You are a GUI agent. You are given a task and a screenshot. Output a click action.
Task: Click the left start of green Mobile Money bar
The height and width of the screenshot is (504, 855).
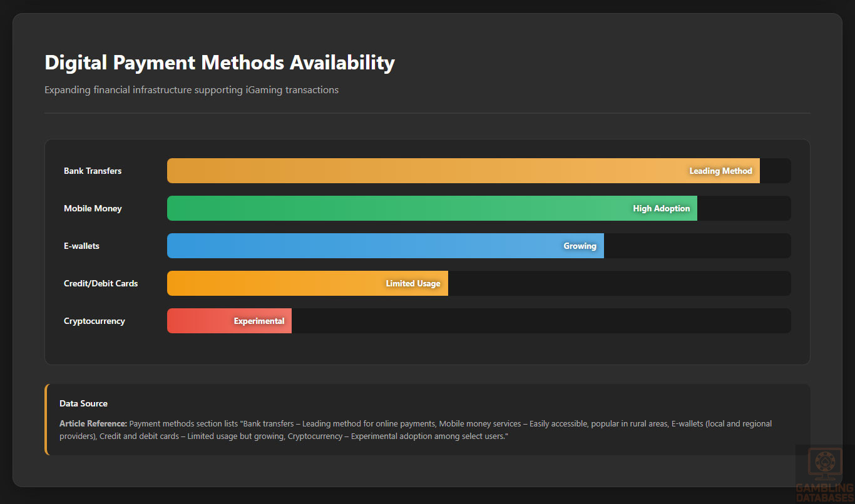178,208
